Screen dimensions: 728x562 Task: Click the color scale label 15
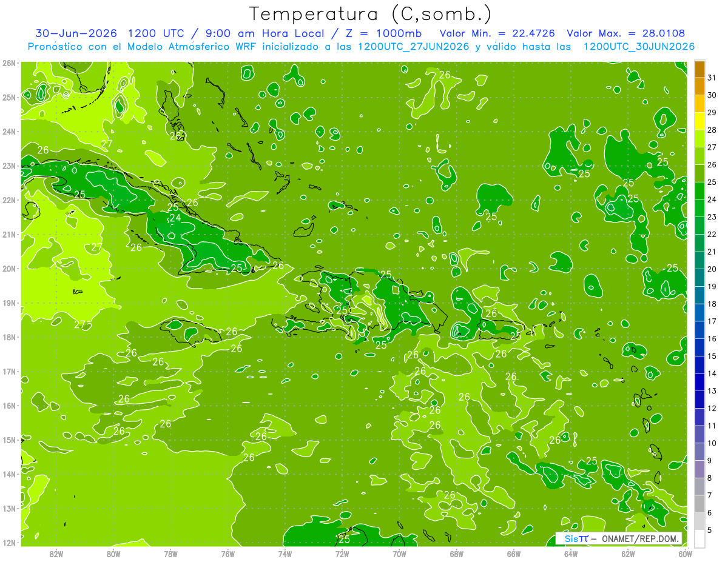pos(712,356)
